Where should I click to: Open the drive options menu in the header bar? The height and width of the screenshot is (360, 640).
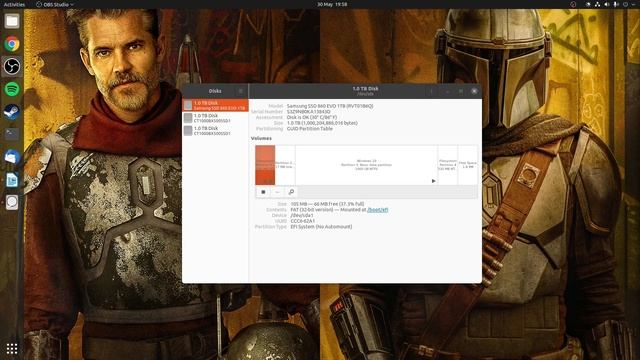pos(431,91)
